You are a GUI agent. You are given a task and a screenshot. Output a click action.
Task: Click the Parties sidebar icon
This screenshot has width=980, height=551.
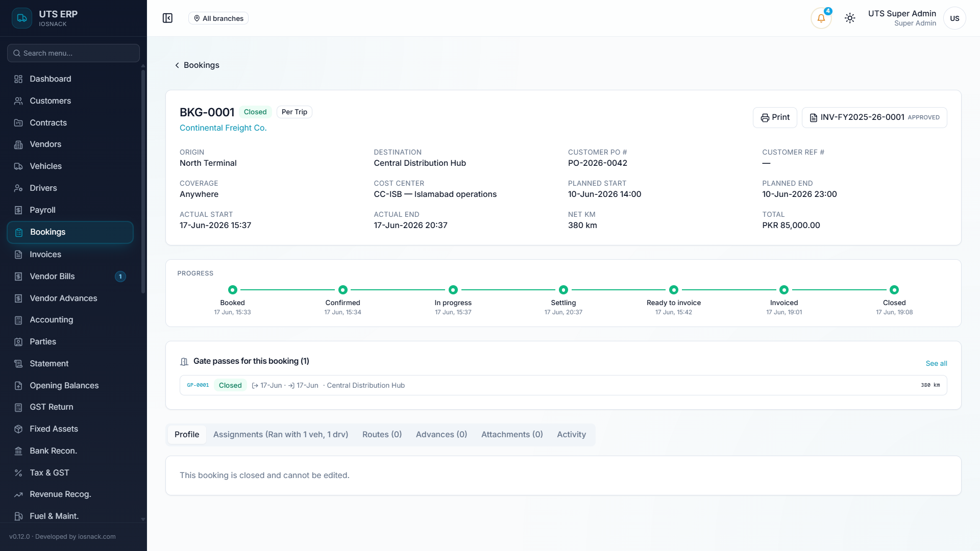(18, 342)
